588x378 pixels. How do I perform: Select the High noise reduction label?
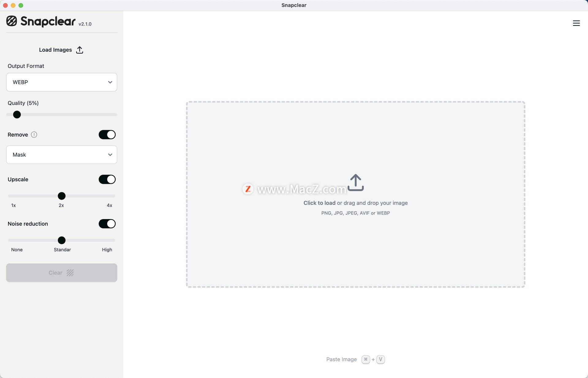pos(107,250)
